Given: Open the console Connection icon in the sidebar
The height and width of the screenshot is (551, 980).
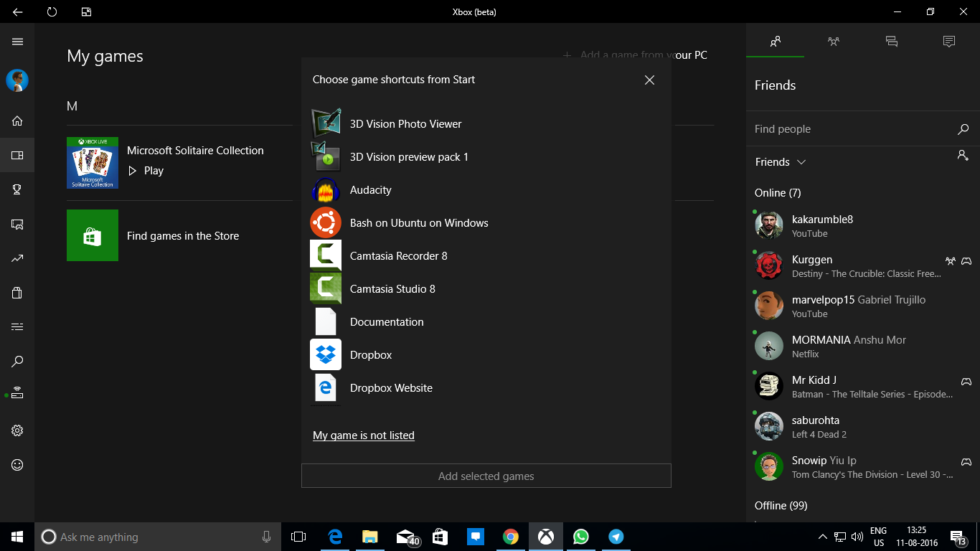Looking at the screenshot, I should tap(17, 393).
